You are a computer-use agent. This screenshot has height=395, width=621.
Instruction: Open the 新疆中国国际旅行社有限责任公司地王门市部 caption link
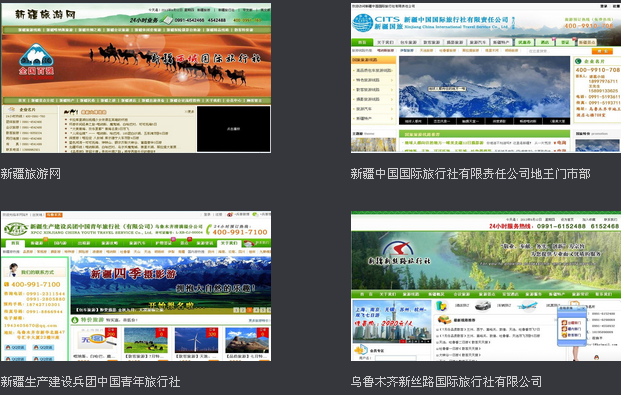[470, 174]
